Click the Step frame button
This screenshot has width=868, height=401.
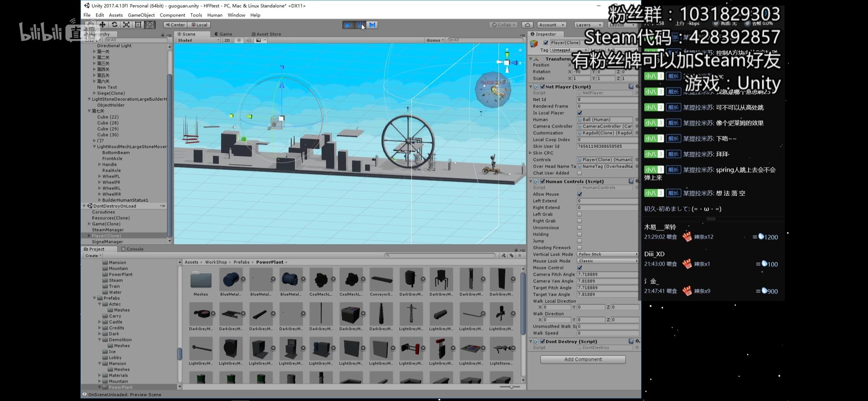point(372,25)
